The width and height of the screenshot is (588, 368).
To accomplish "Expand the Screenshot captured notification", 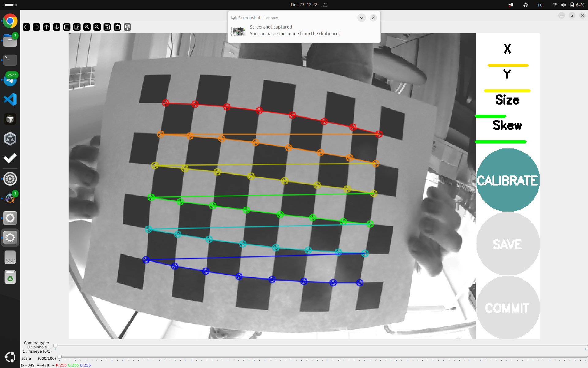I will (x=362, y=18).
